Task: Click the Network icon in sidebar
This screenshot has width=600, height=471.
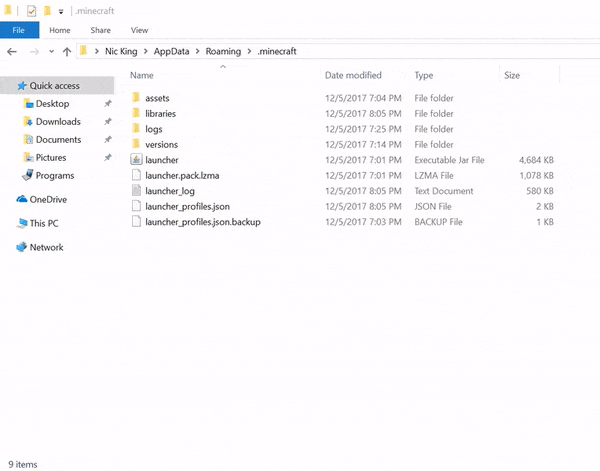Action: click(21, 247)
